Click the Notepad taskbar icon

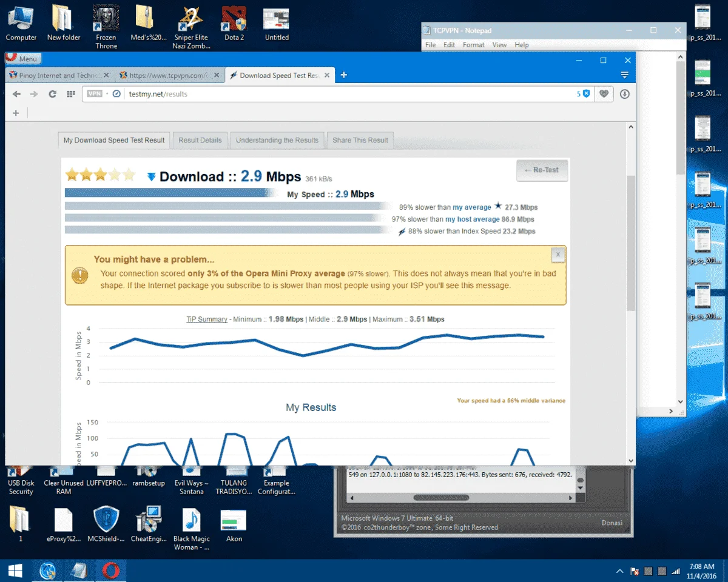pos(79,570)
